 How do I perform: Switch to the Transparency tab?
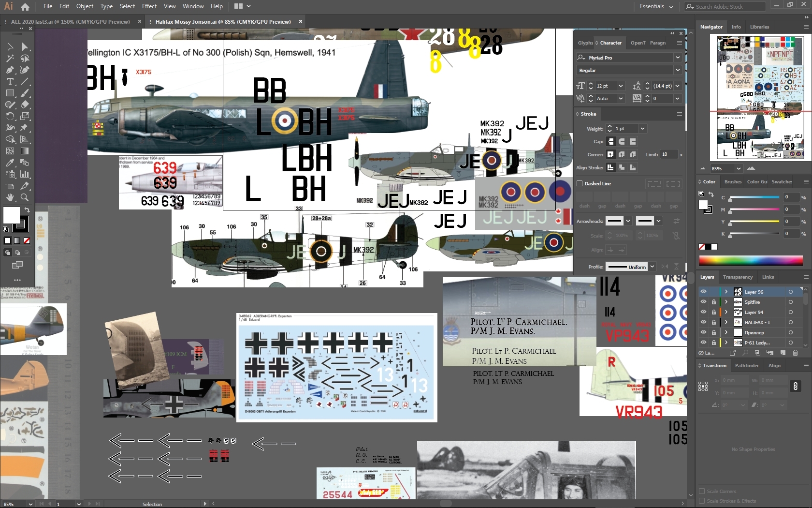738,277
